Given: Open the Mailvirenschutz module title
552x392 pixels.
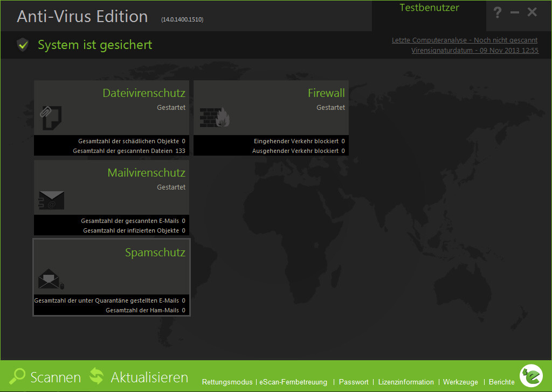Looking at the screenshot, I should (146, 173).
